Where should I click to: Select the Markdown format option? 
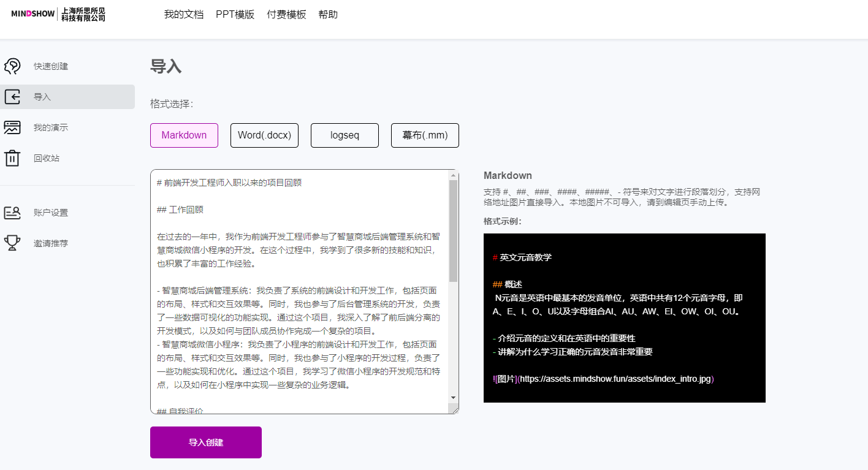184,135
